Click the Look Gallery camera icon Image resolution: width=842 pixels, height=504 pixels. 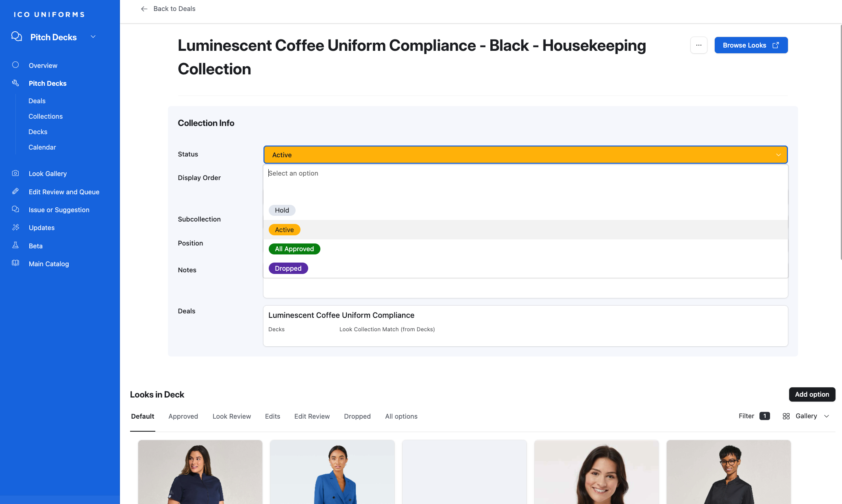point(15,173)
